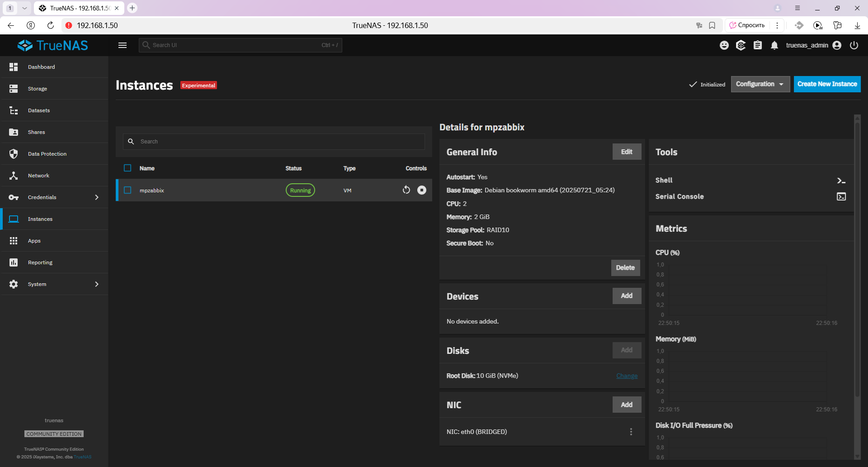Open the Alerts bell icon

click(x=774, y=45)
